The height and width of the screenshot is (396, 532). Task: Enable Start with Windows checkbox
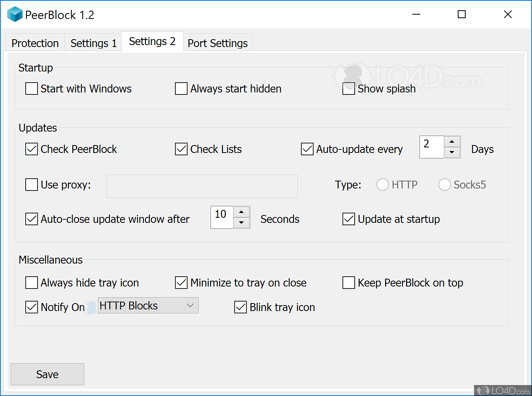32,89
